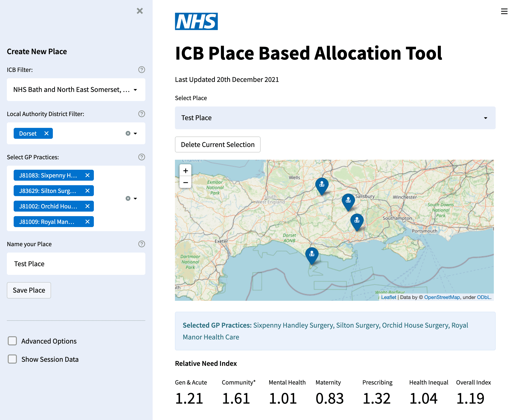Remove the J83629 Silton Surgery chip
The image size is (518, 420).
[87, 191]
